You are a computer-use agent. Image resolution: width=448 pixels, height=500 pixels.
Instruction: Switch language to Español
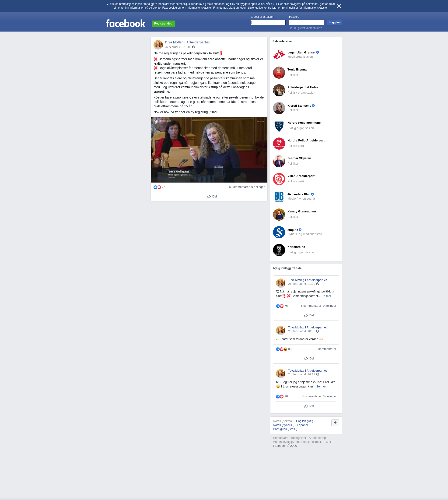(x=302, y=425)
